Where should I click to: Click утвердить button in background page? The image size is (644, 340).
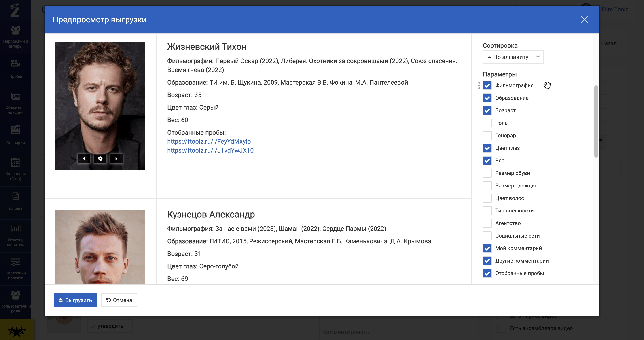[110, 326]
